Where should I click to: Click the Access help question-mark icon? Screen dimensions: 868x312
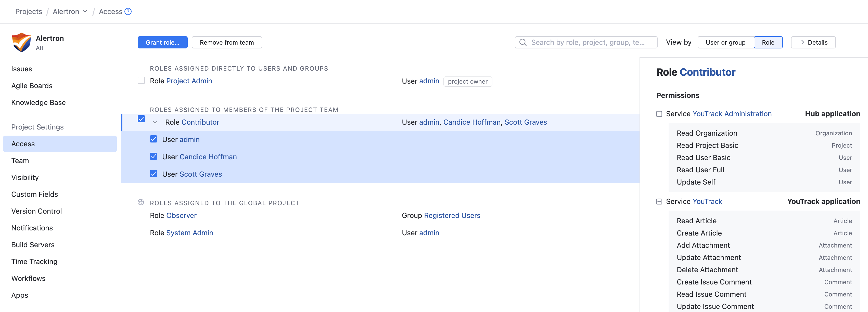click(x=128, y=11)
